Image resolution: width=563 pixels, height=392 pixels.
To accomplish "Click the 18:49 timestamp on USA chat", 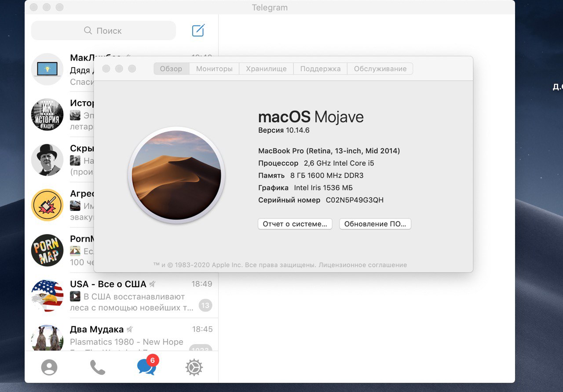I will tap(202, 284).
